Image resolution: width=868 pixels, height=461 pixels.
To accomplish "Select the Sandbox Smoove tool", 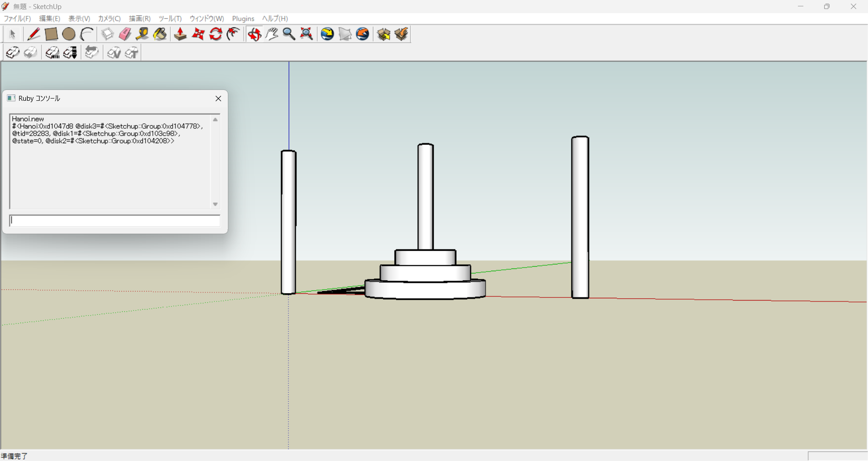I will pos(52,53).
